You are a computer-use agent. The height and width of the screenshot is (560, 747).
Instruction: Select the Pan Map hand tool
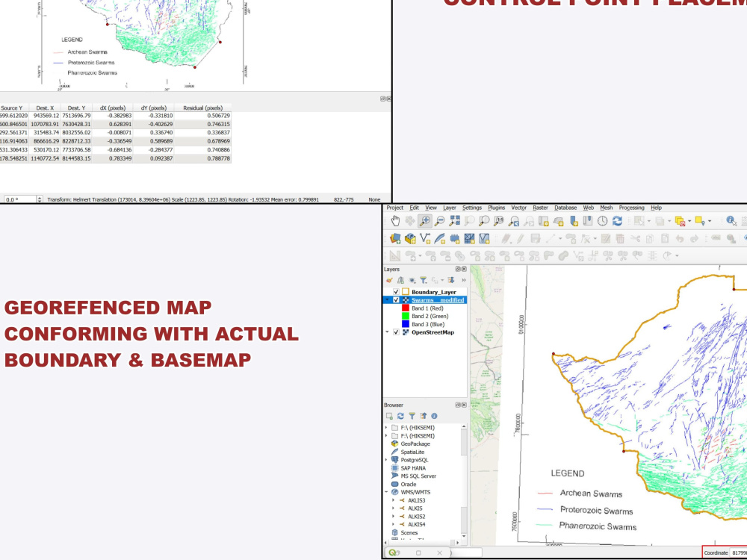(395, 221)
